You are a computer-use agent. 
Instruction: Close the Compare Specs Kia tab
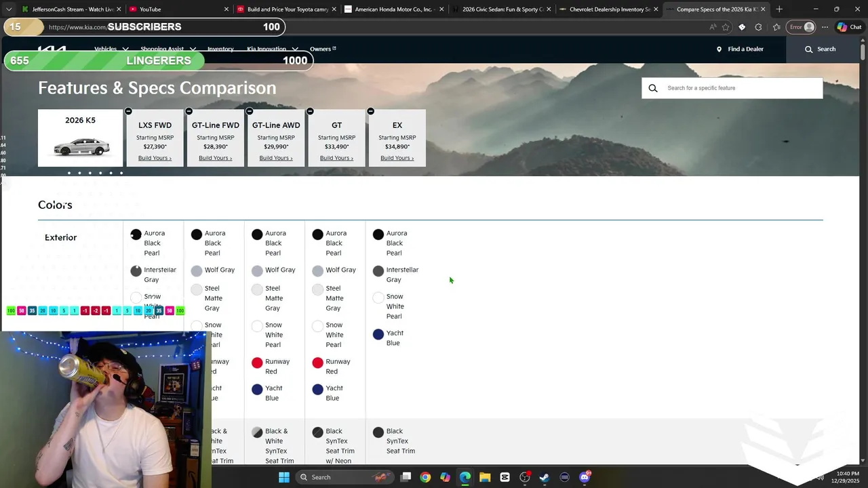click(x=763, y=9)
